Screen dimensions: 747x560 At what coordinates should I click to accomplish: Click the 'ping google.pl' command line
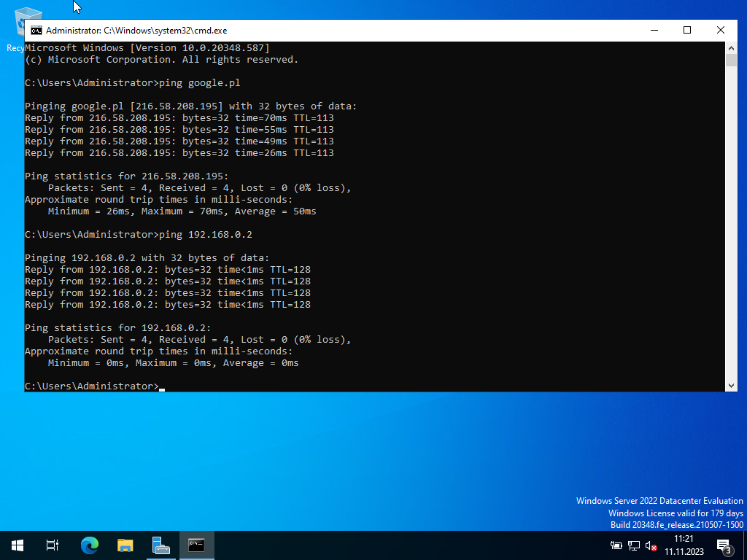pyautogui.click(x=133, y=83)
